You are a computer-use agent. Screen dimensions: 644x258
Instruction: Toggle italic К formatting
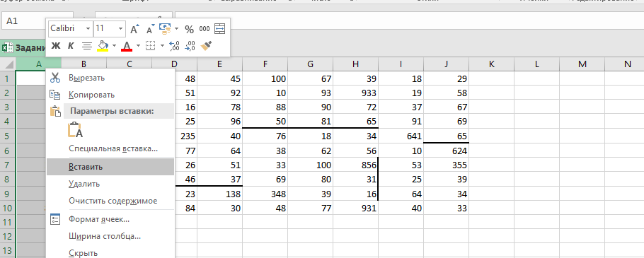[71, 46]
